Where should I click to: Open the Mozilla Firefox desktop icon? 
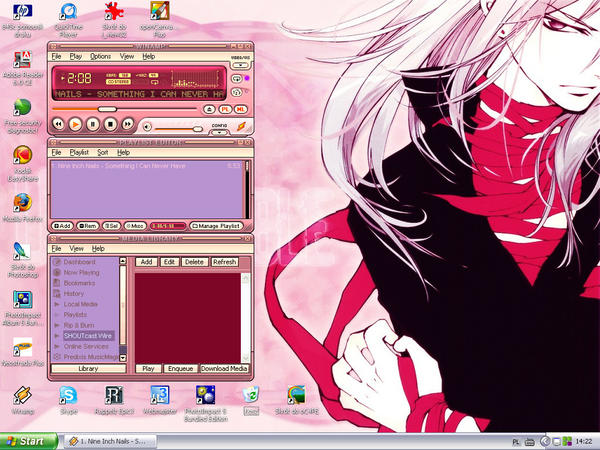click(23, 207)
